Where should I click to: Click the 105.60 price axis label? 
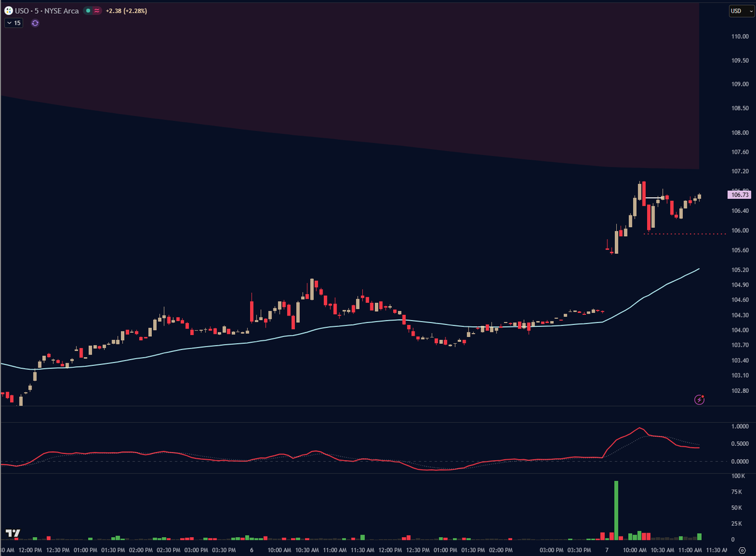click(x=740, y=250)
